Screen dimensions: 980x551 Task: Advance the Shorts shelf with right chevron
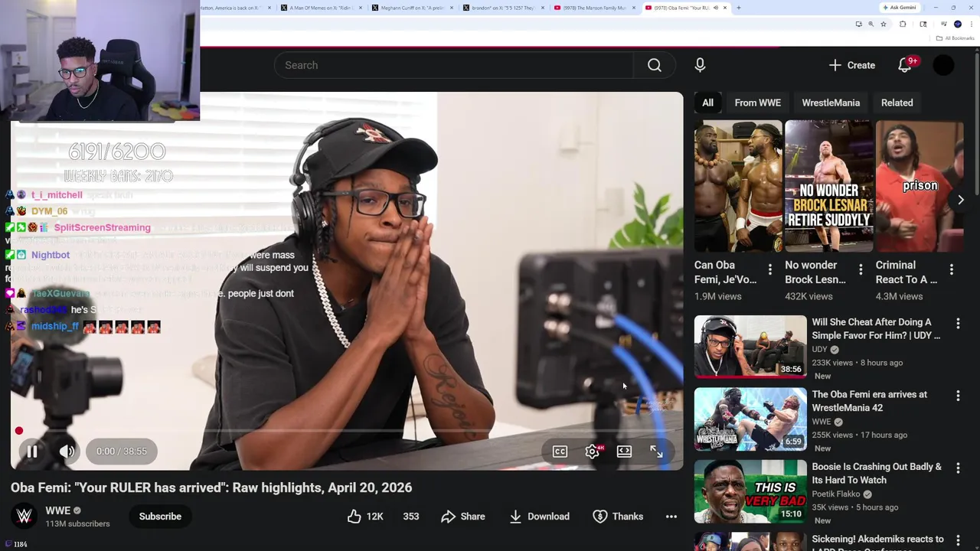pos(961,200)
